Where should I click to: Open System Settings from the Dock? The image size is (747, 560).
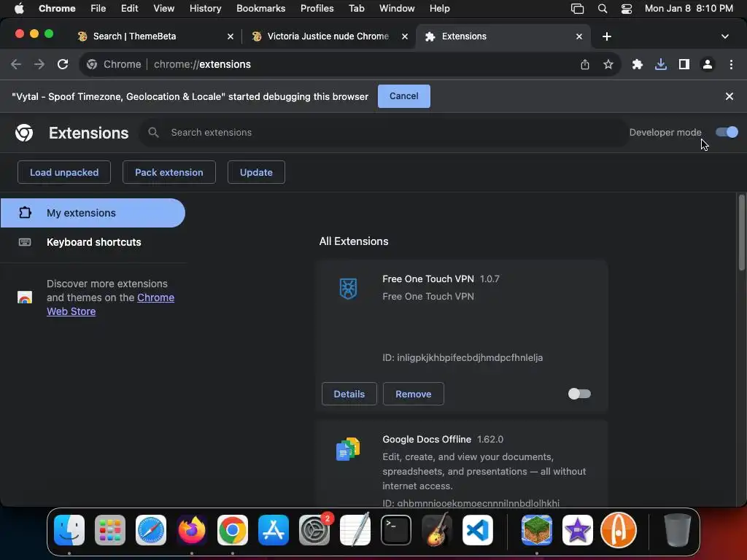(314, 531)
